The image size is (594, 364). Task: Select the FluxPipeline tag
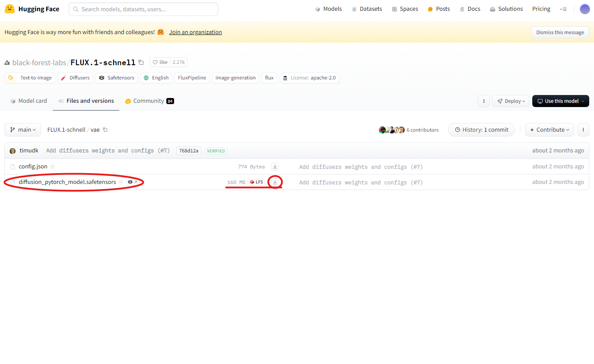pos(192,78)
